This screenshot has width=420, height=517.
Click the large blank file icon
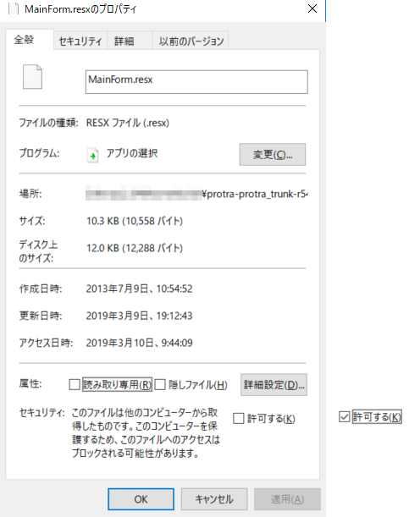click(x=32, y=77)
